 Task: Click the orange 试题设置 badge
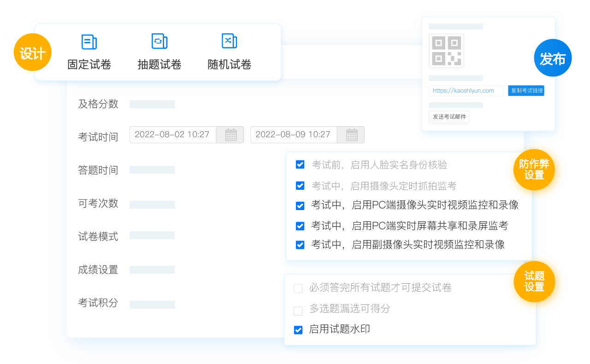(534, 282)
